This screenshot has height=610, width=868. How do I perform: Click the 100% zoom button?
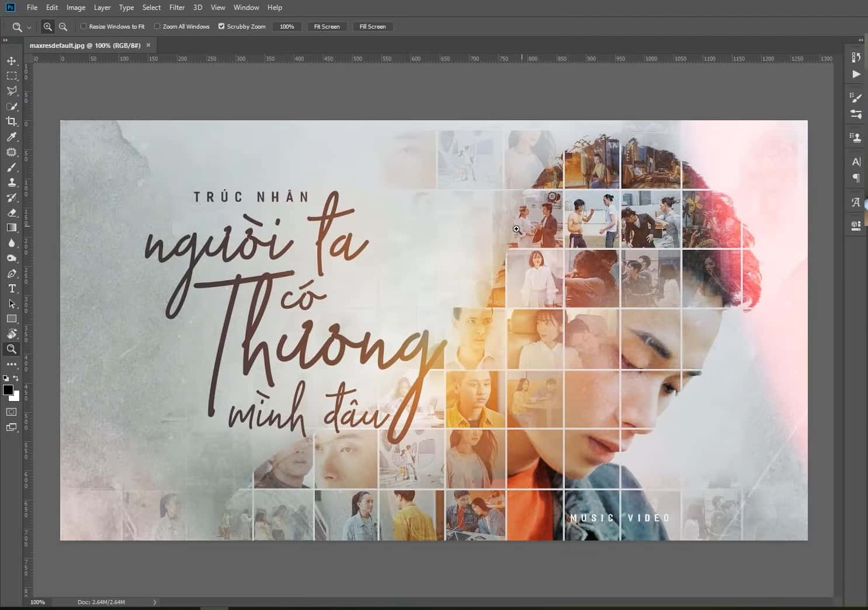coord(287,27)
